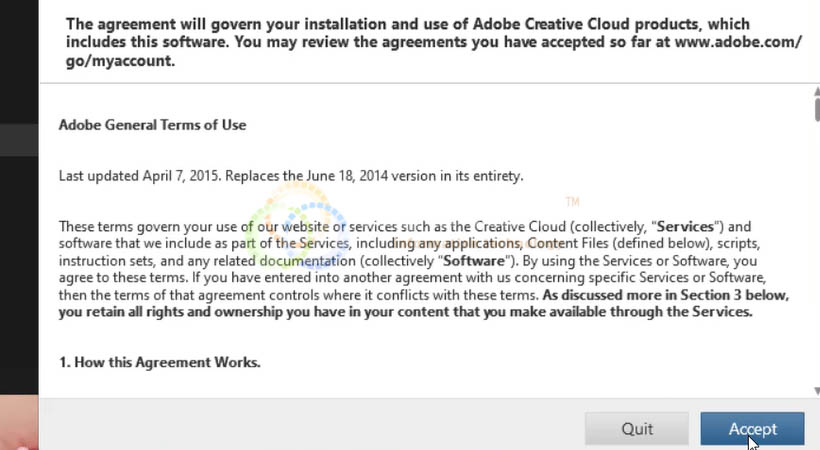Click the '1. How this Agreement Works.' heading
The image size is (820, 450).
[x=160, y=362]
